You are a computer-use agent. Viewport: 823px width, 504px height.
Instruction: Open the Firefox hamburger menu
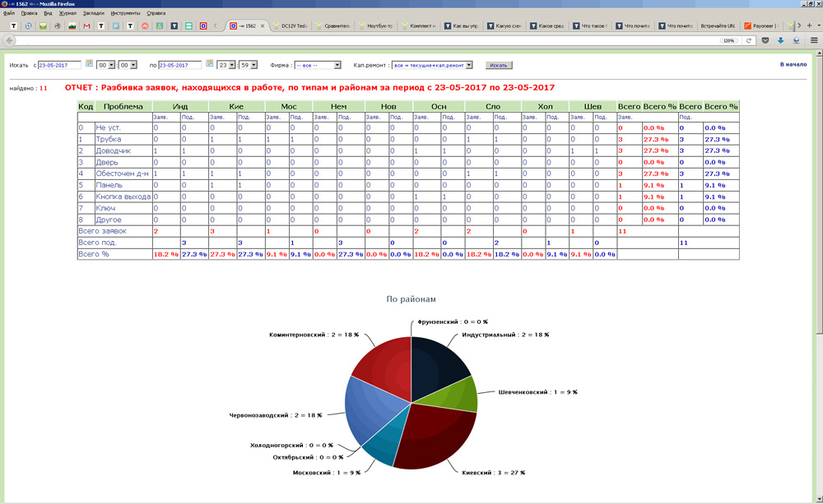814,40
